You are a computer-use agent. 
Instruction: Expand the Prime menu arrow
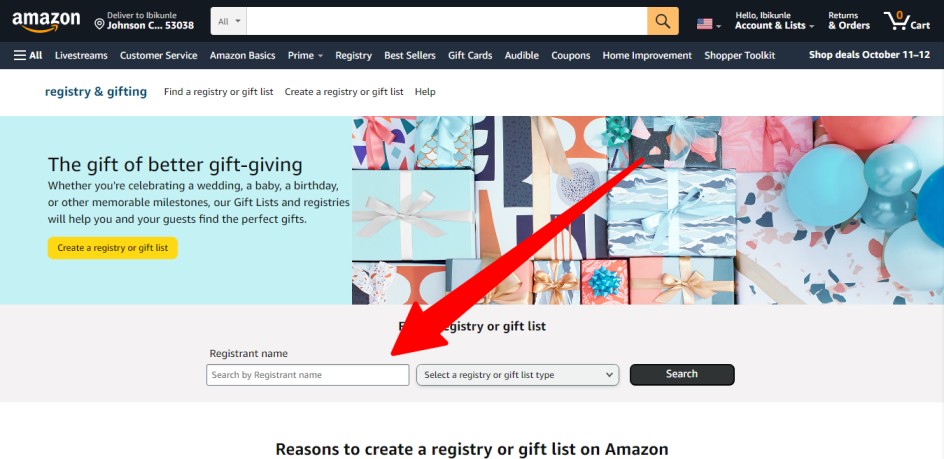(320, 56)
